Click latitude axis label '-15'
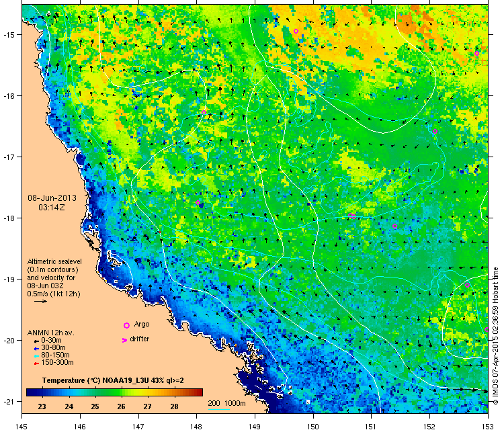The image size is (504, 430). point(8,35)
